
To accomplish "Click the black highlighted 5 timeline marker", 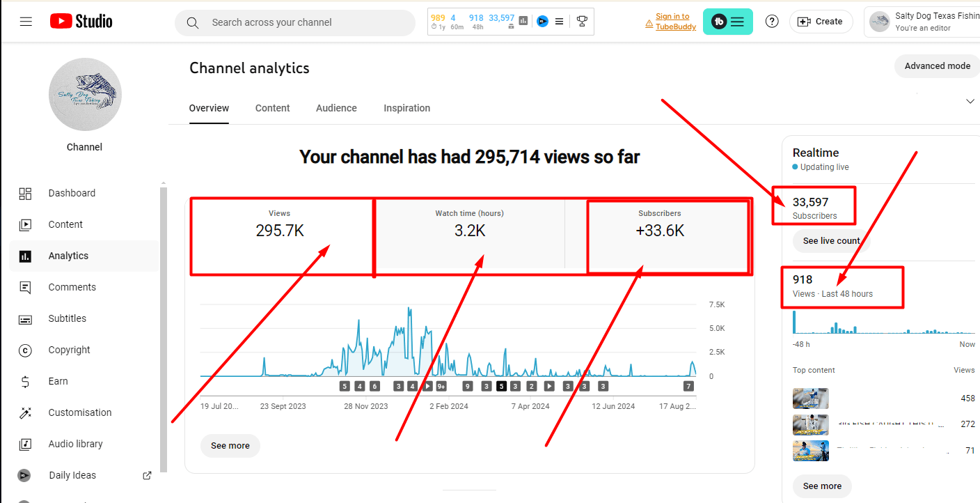I will coord(501,386).
